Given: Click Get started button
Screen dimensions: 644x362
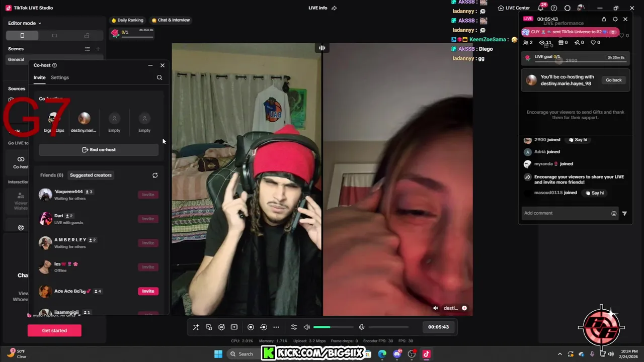Looking at the screenshot, I should point(54,330).
